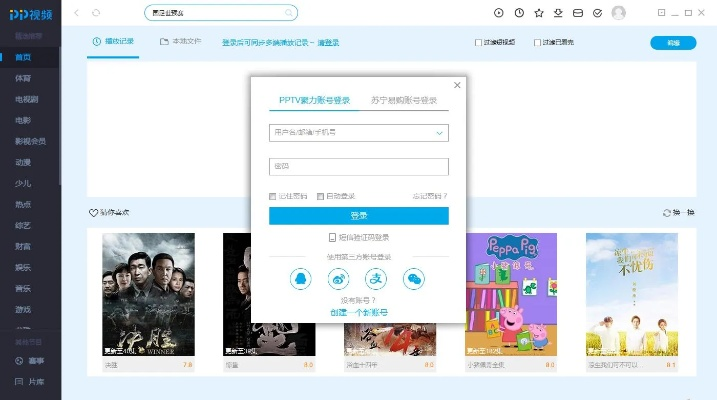The height and width of the screenshot is (400, 717).
Task: Choose the Weibo third-party login icon
Action: pos(338,280)
